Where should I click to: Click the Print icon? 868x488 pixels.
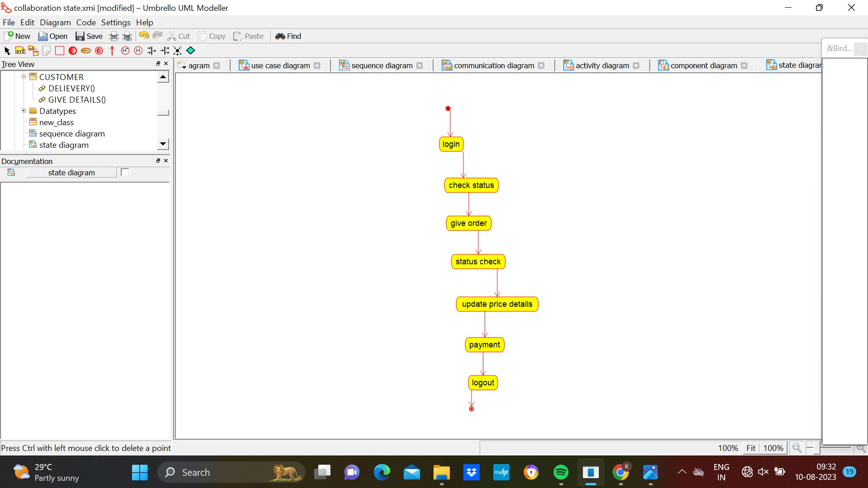pos(114,36)
